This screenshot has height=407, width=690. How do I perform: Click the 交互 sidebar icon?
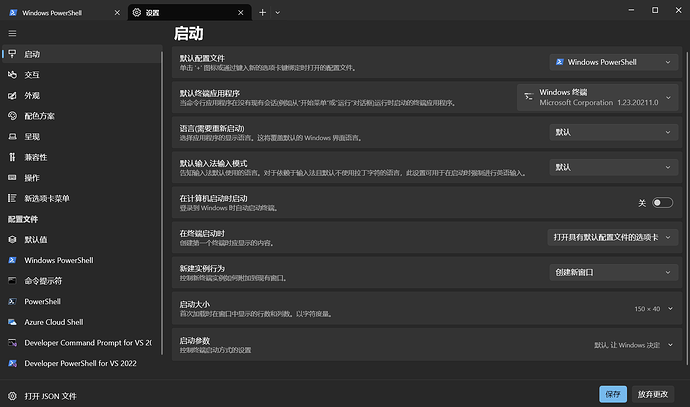point(12,75)
